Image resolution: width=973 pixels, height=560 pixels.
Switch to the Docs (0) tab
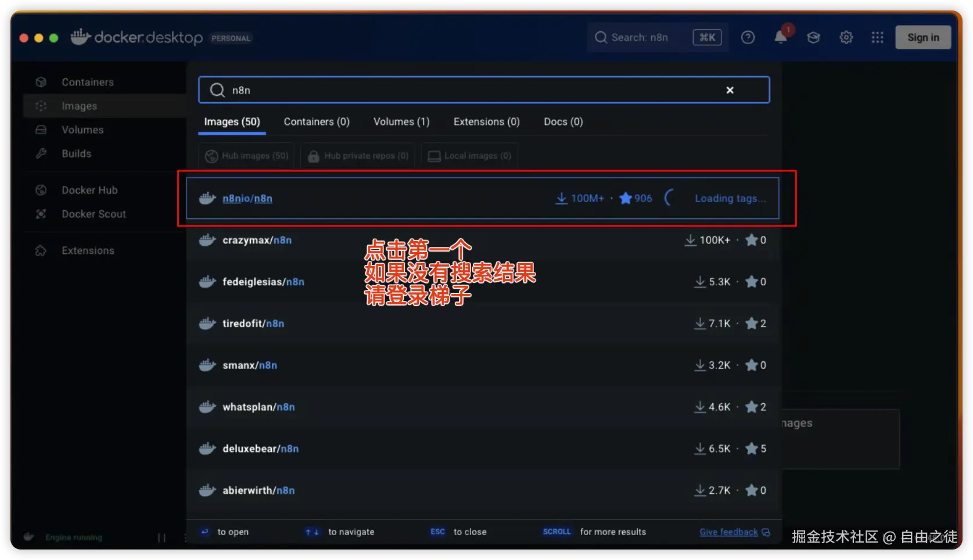pos(563,121)
